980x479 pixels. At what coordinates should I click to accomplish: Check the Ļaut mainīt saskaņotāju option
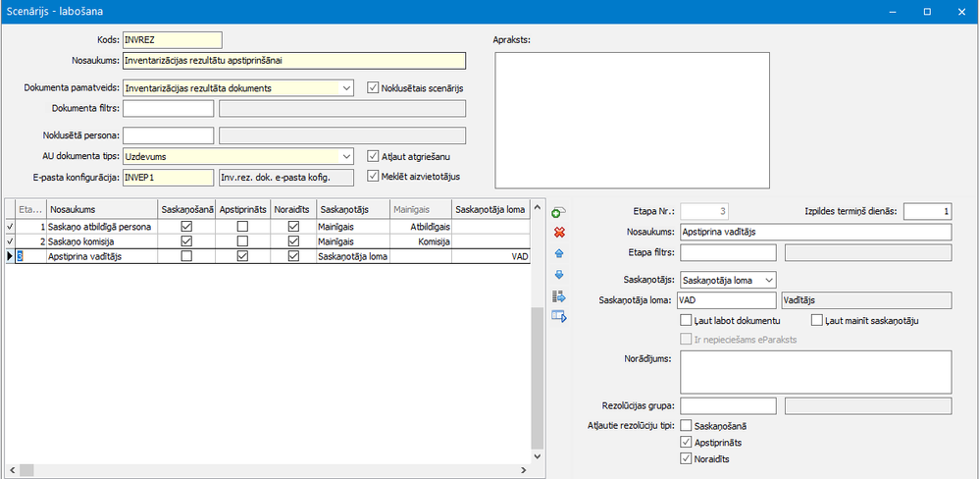coord(818,320)
